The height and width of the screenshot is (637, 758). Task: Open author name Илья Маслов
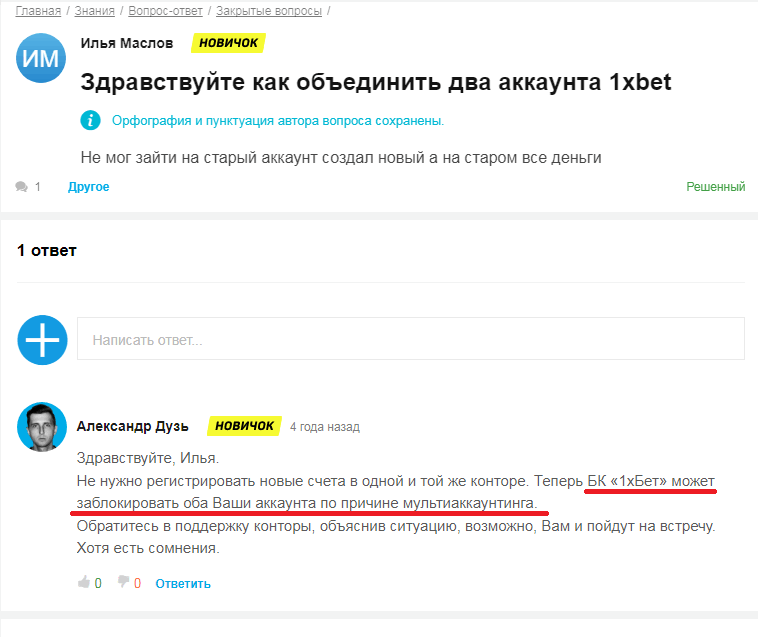pos(127,43)
